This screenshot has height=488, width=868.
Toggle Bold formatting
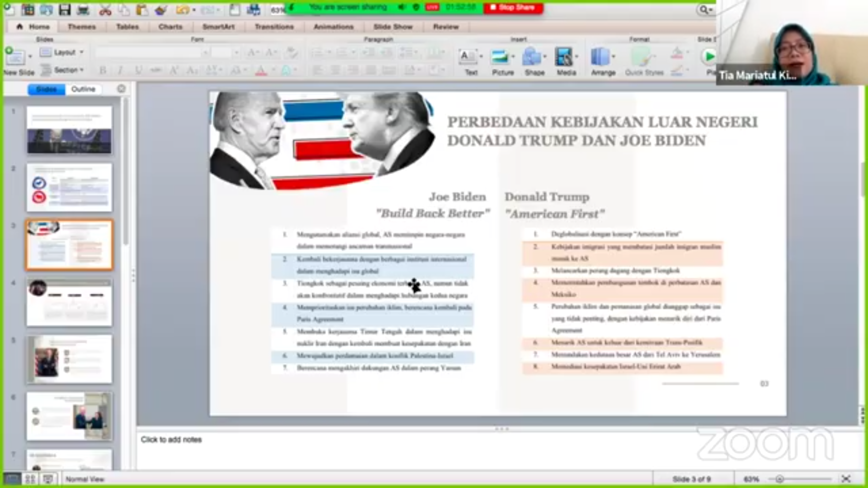(103, 70)
